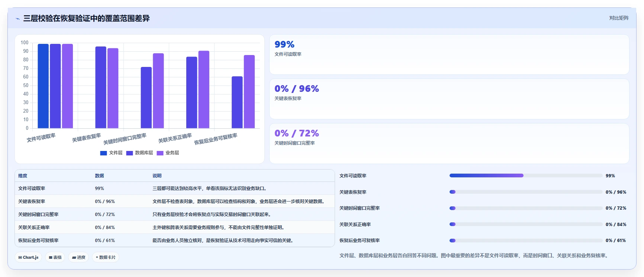Click the description starting with 主外键和跨表关系
This screenshot has width=644, height=277.
219,228
